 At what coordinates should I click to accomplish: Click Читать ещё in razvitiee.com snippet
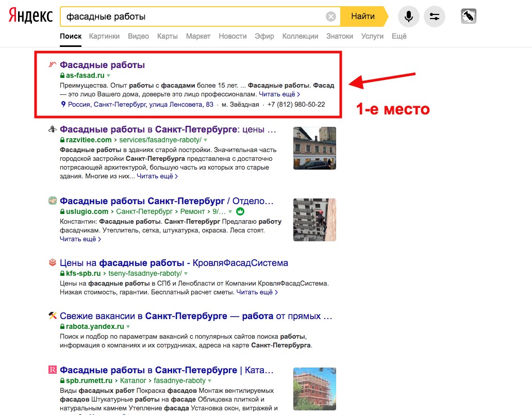click(x=157, y=176)
